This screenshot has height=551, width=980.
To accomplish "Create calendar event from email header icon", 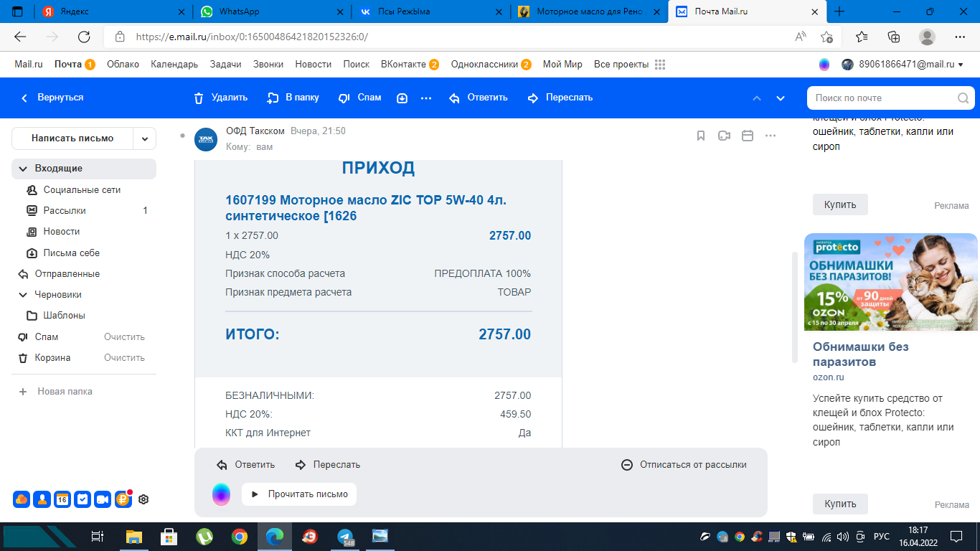I will click(x=748, y=136).
